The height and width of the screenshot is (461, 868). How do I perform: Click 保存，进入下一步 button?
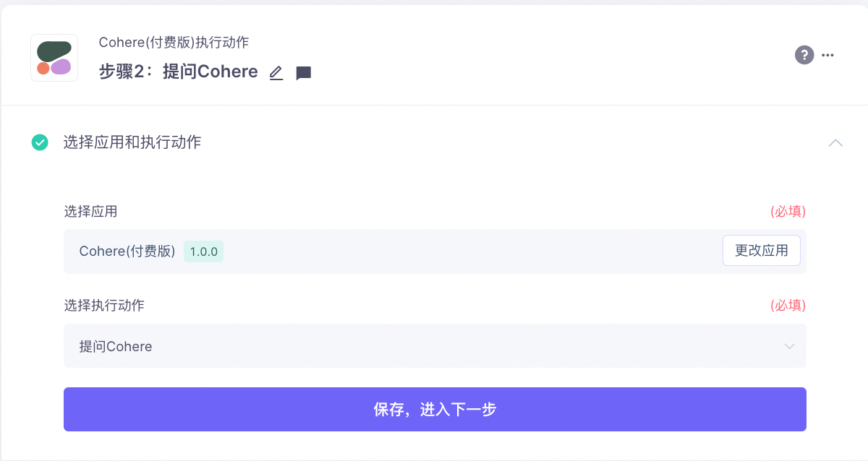[x=435, y=410]
